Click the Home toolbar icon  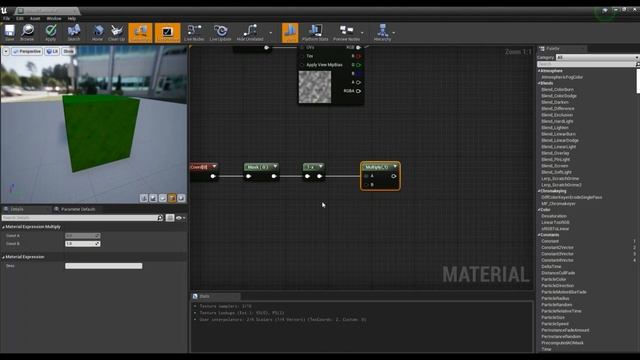pos(98,32)
